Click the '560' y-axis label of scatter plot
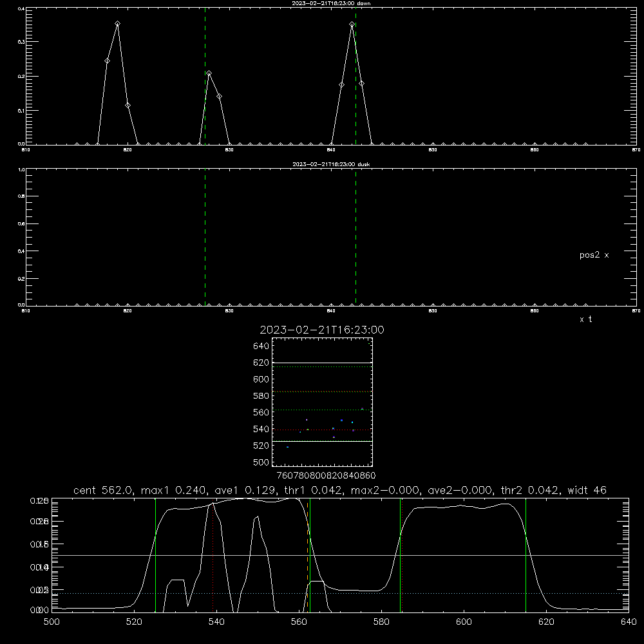This screenshot has height=644, width=644. pyautogui.click(x=261, y=412)
